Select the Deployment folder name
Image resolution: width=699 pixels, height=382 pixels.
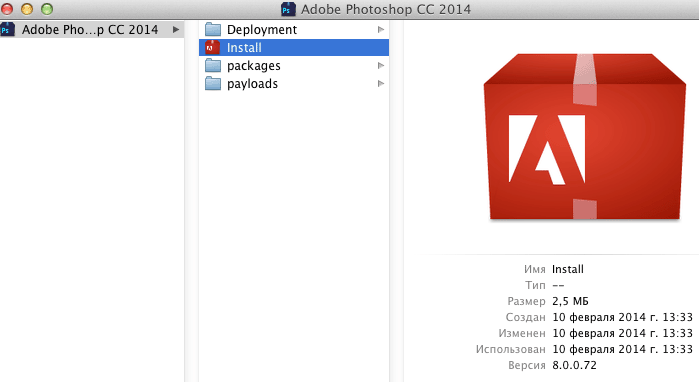pos(262,29)
